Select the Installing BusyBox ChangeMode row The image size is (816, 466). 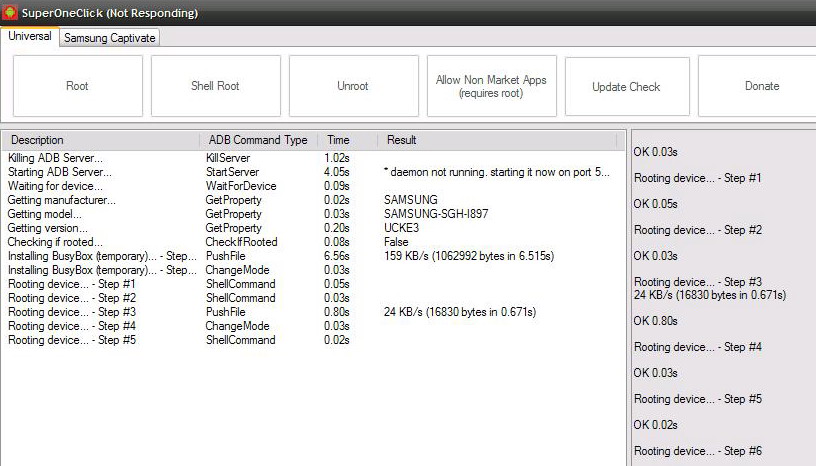pos(312,270)
